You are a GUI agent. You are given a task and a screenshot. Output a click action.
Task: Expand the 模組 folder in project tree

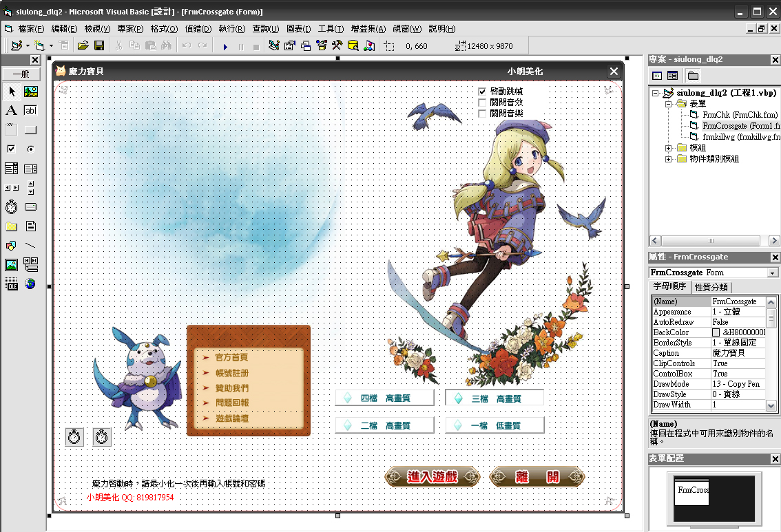(669, 148)
